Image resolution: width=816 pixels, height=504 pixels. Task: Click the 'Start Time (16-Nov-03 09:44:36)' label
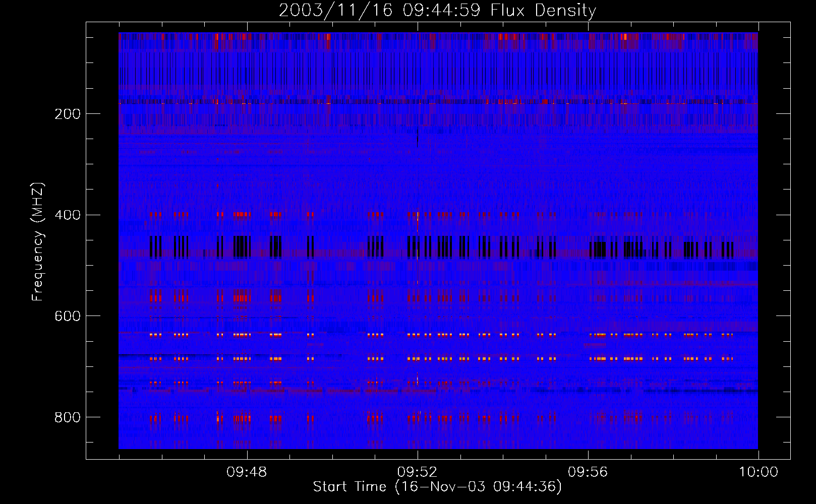click(437, 487)
